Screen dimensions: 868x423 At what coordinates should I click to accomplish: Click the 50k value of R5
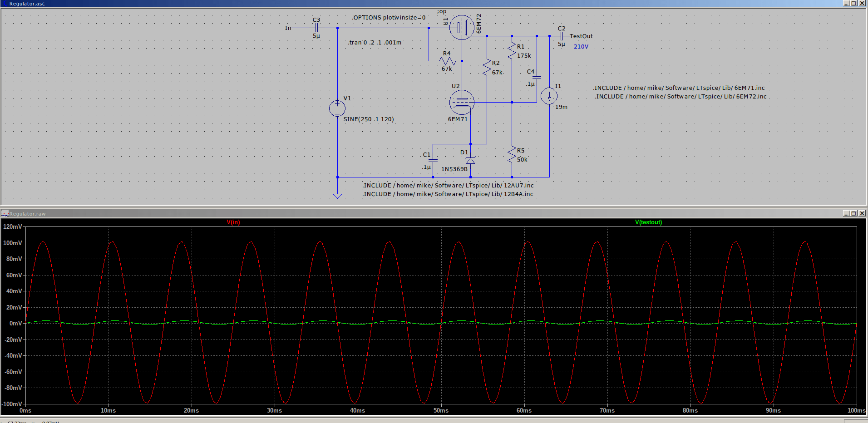point(522,159)
